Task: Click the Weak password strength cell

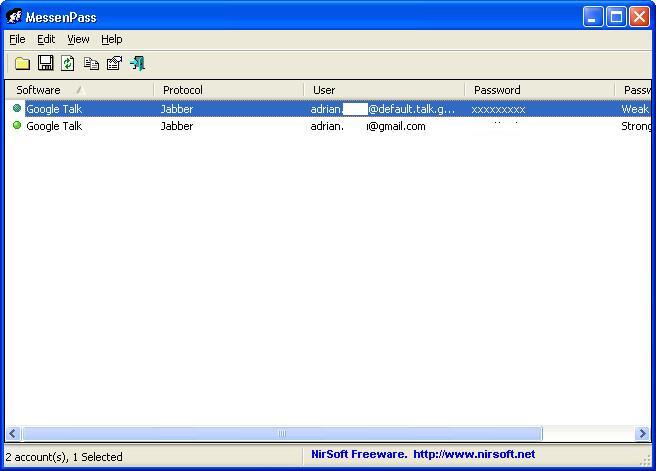Action: 635,109
